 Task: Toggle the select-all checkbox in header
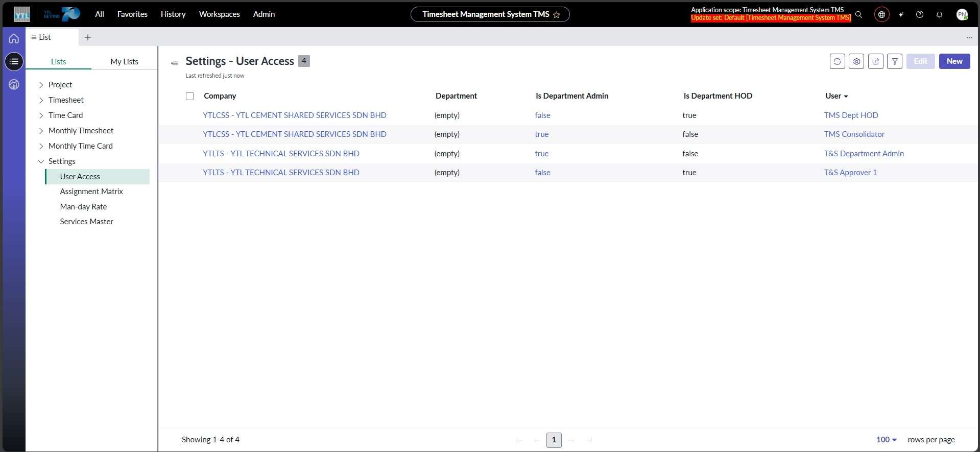tap(190, 96)
